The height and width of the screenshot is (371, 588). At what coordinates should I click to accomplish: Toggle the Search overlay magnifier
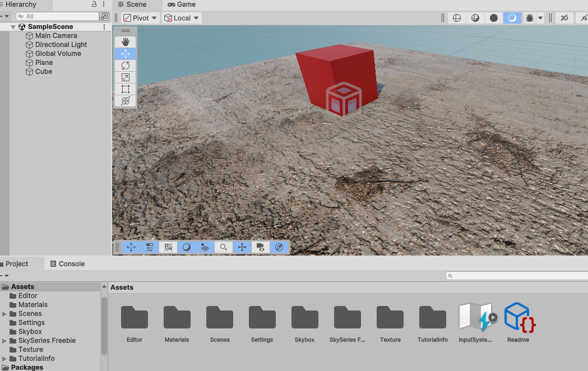[x=224, y=247]
